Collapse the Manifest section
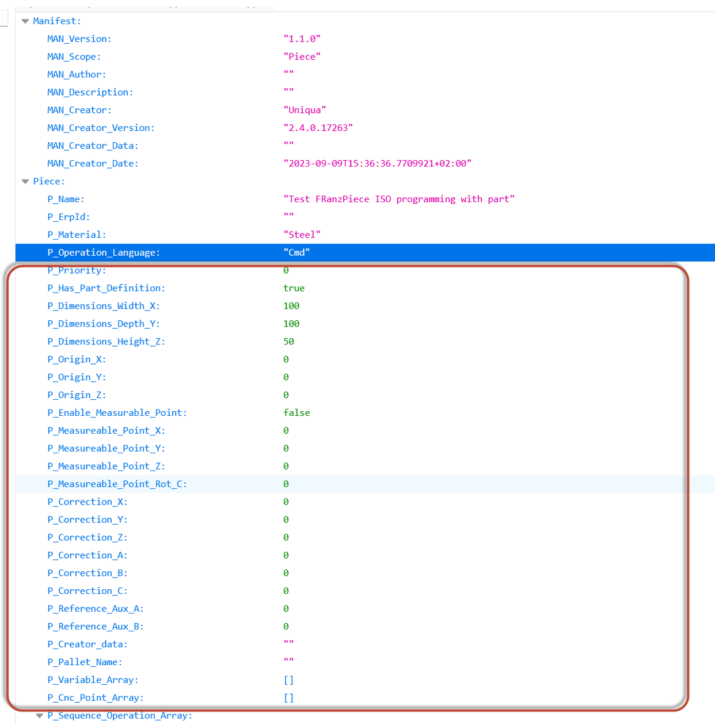Image resolution: width=715 pixels, height=728 pixels. tap(25, 21)
